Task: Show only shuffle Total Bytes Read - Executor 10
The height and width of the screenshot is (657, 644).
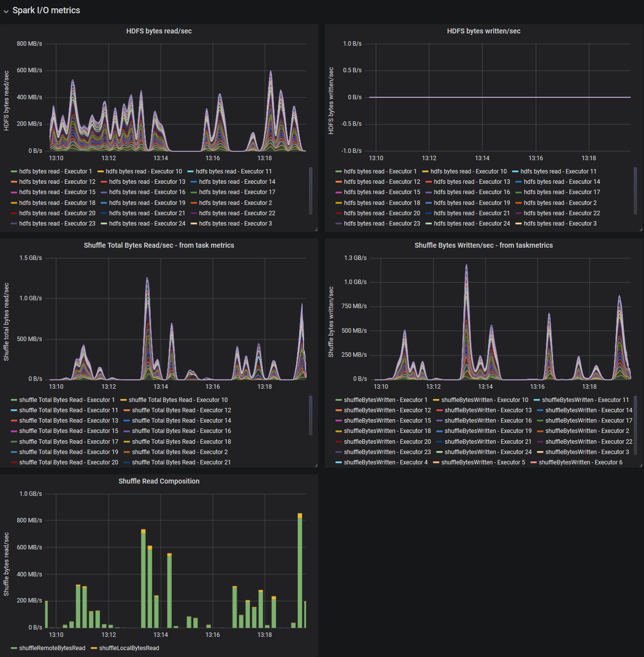Action: pyautogui.click(x=178, y=400)
